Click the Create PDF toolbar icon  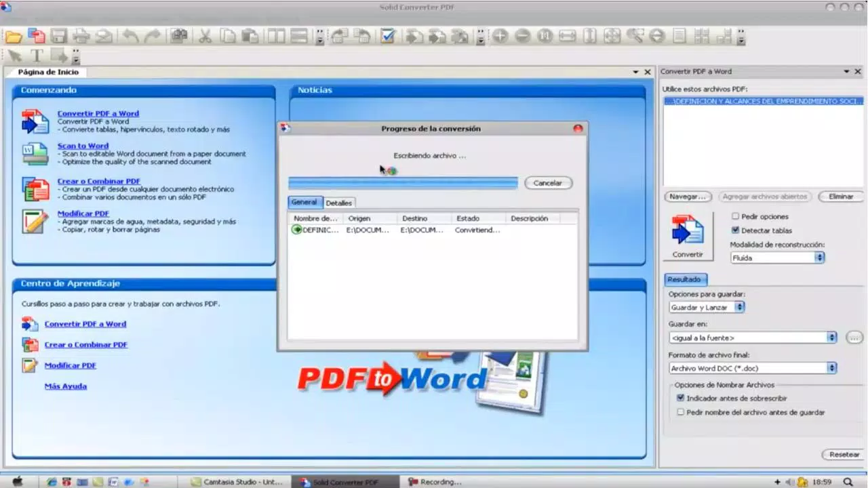click(x=36, y=36)
